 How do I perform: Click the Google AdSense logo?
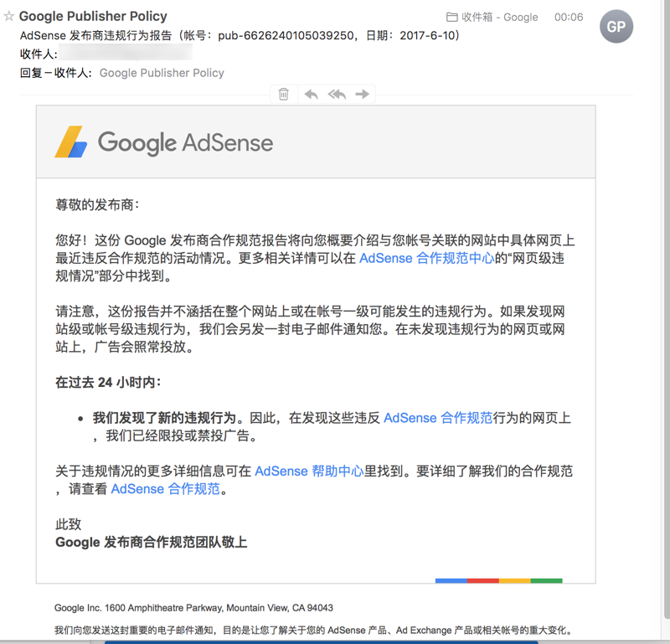point(164,142)
